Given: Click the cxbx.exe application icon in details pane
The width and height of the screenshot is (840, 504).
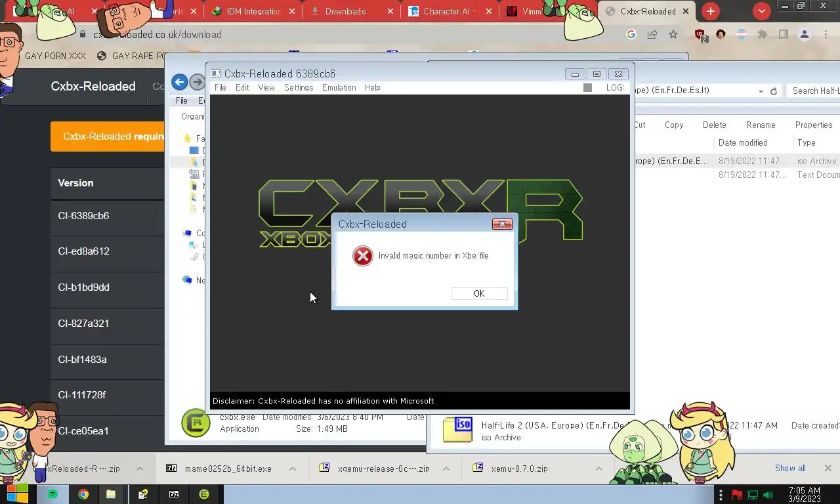Looking at the screenshot, I should point(196,423).
